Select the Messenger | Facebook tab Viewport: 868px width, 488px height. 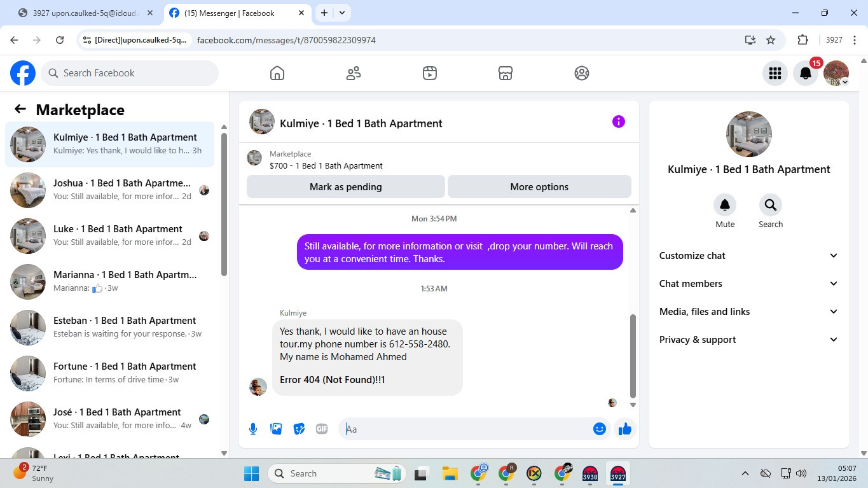pos(237,13)
